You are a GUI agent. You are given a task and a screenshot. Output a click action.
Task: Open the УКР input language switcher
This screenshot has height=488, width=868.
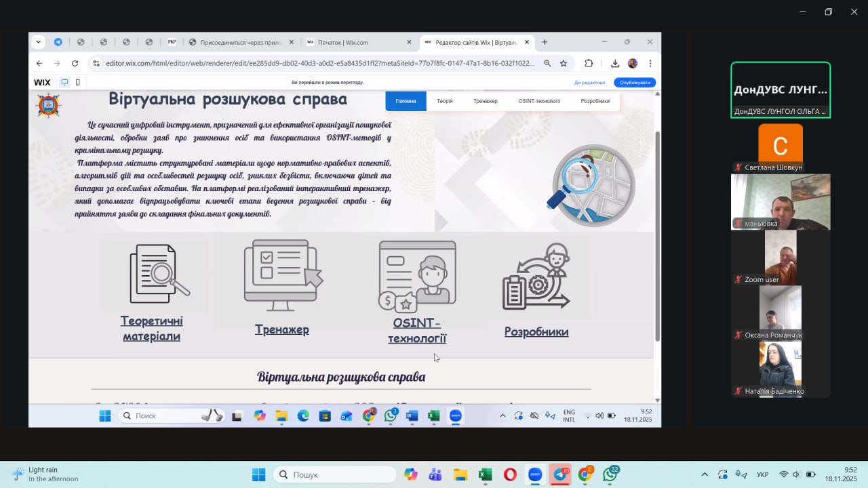pyautogui.click(x=762, y=474)
